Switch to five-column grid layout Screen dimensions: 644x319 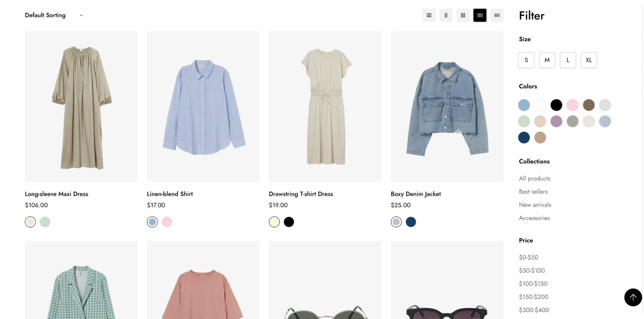497,15
